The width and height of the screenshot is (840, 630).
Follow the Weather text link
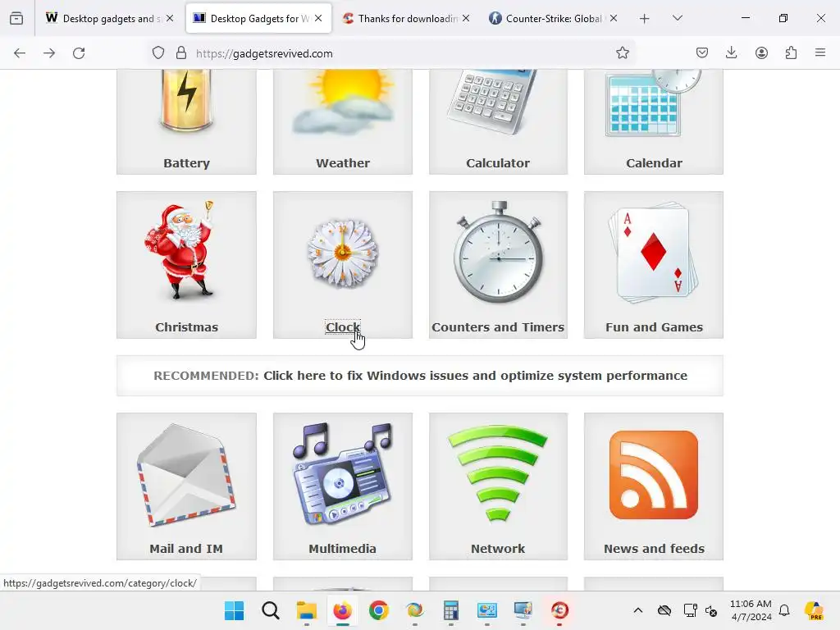343,163
